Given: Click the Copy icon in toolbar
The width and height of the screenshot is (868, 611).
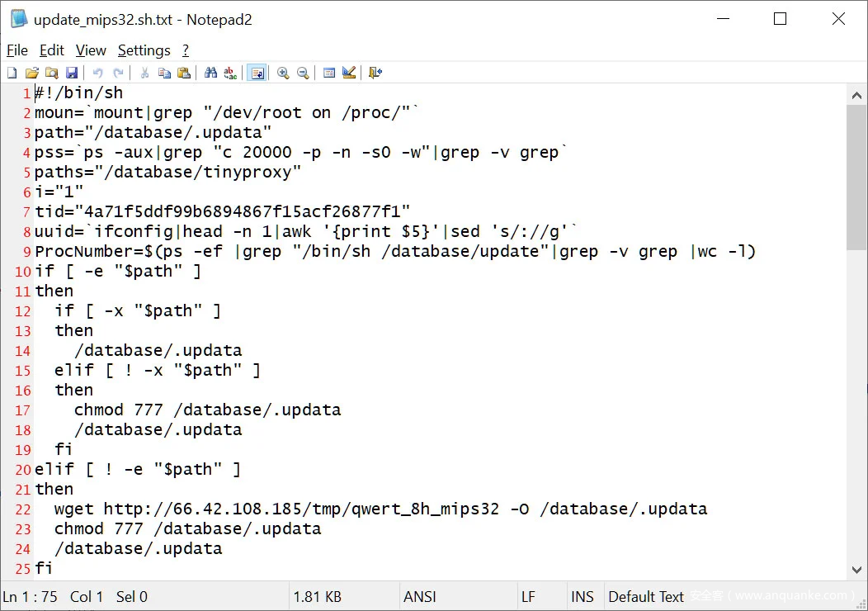Looking at the screenshot, I should [164, 73].
